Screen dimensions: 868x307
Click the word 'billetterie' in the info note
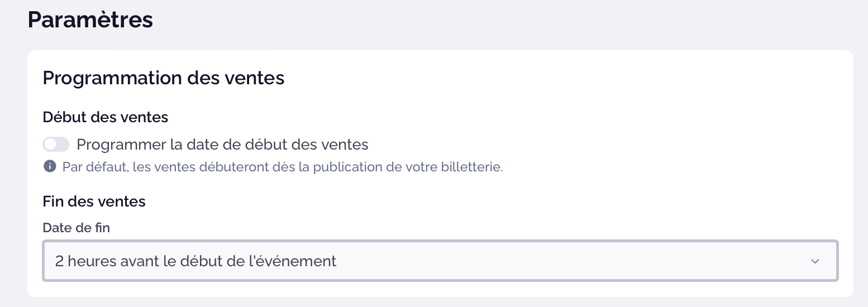click(474, 167)
